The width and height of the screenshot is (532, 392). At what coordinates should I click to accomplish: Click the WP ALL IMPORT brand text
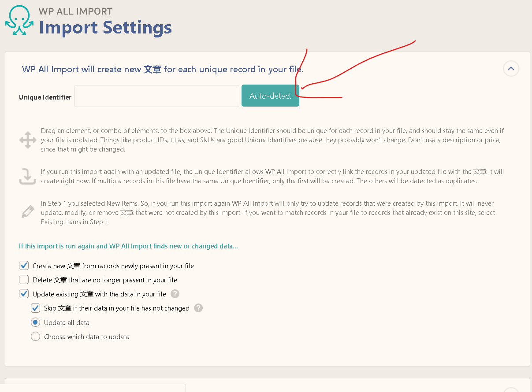75,11
